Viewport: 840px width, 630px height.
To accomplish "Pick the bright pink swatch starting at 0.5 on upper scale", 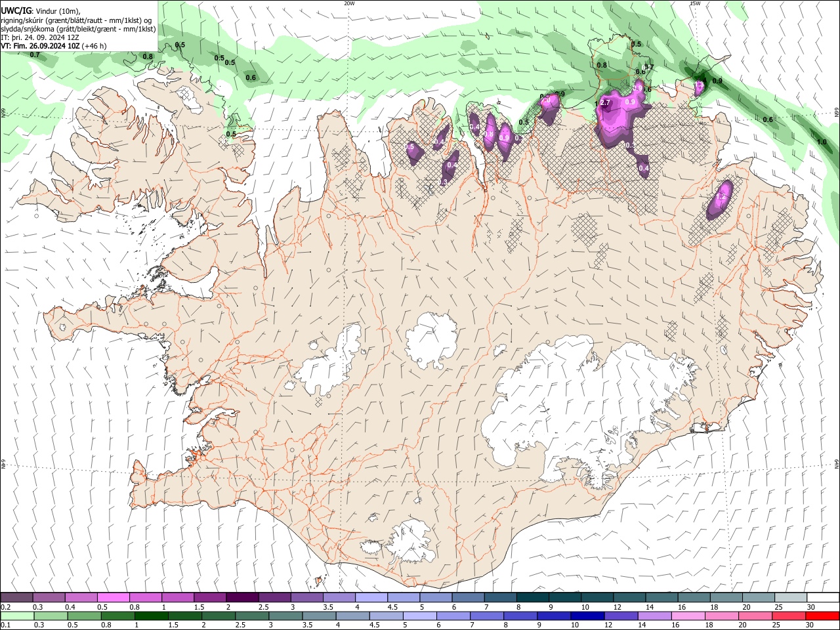I will point(113,598).
